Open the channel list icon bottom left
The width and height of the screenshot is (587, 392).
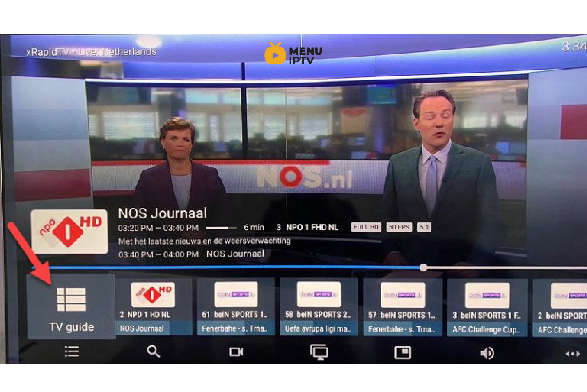point(71,352)
